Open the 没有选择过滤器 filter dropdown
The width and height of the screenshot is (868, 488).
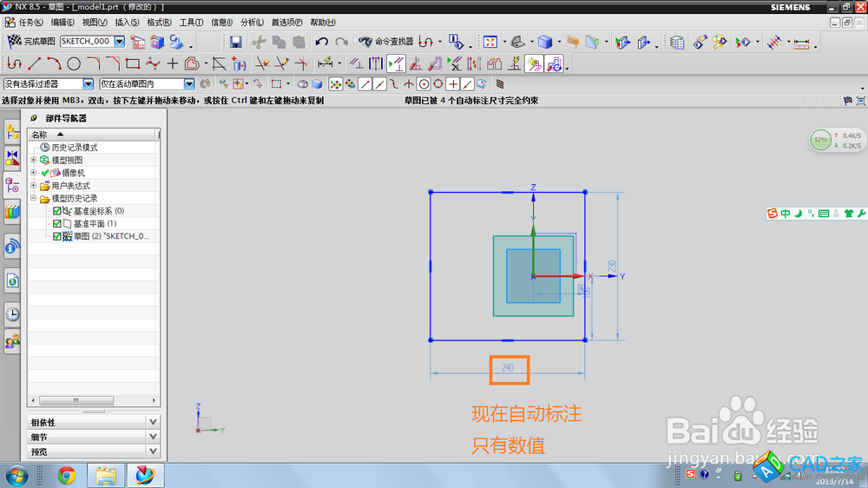[x=88, y=84]
